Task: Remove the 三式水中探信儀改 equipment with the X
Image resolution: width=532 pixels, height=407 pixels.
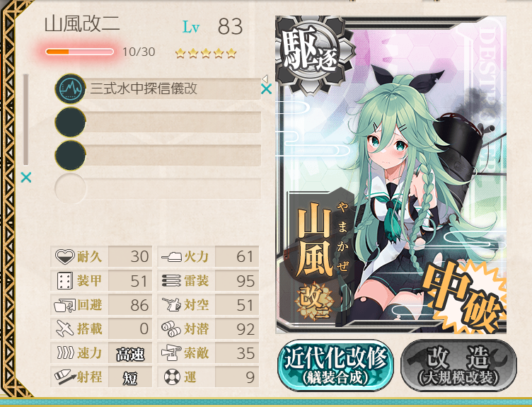Action: click(266, 89)
